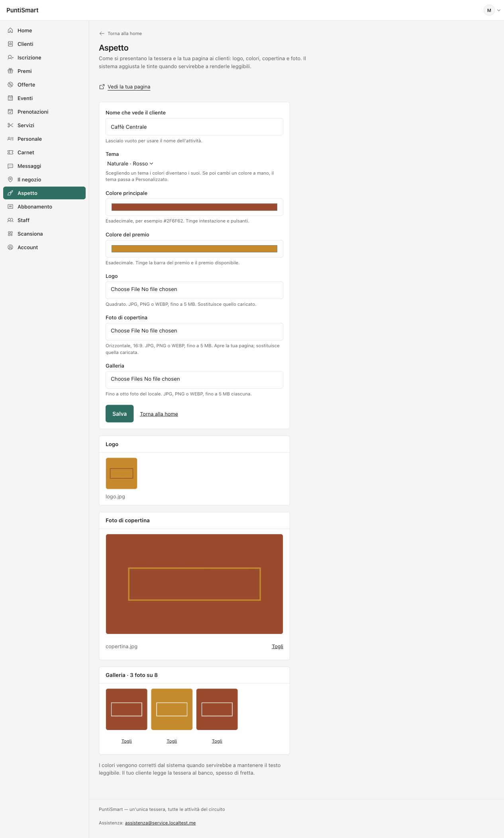Go to Home menu item
504x838 pixels.
pos(44,30)
